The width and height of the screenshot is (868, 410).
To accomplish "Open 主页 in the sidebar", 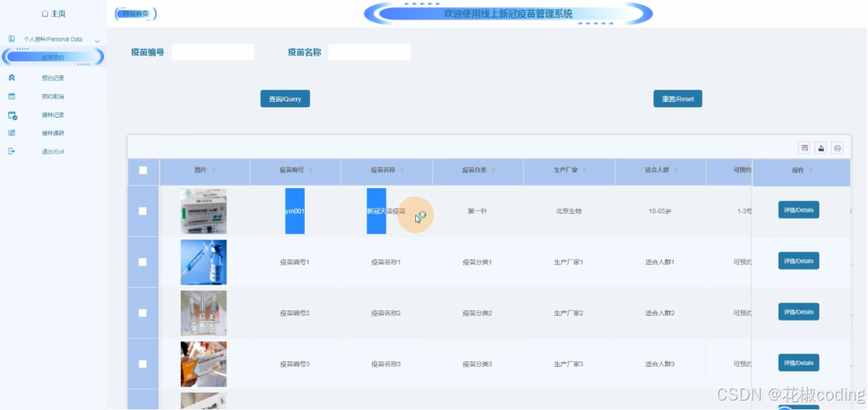I will pos(53,14).
